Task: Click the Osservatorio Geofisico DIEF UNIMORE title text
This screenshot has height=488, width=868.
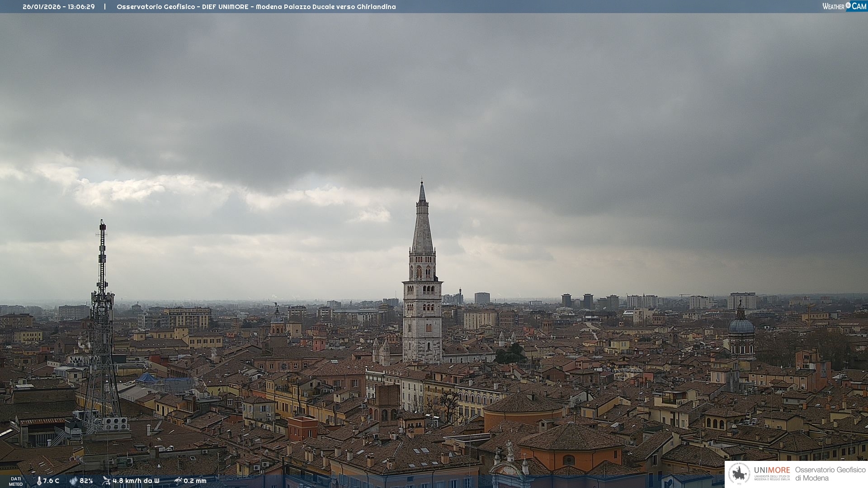Action: tap(256, 7)
